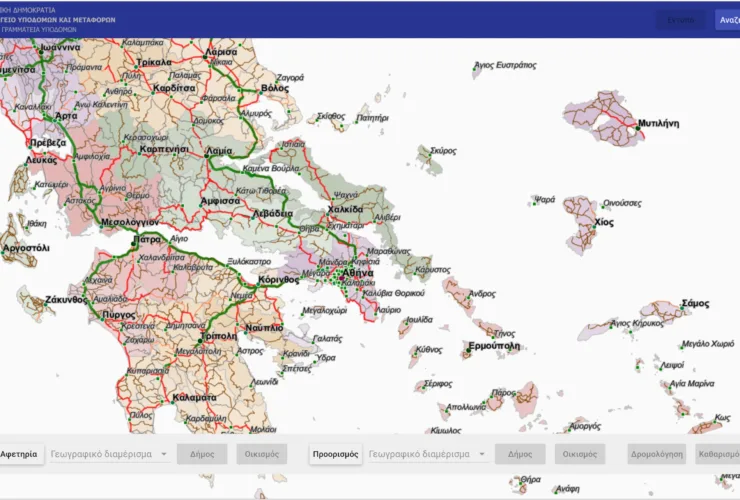Click the Ναύπλιο city label

(264, 328)
